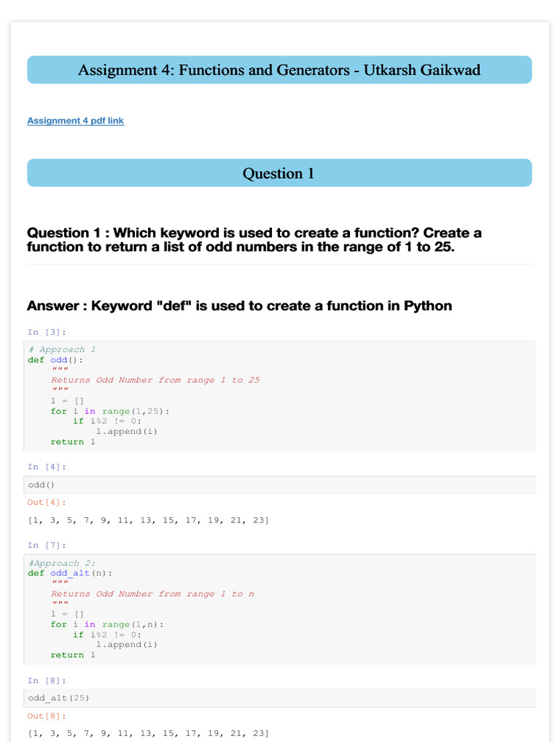The height and width of the screenshot is (747, 560).
Task: Click the "for i in range(1,n):" line
Action: point(107,624)
